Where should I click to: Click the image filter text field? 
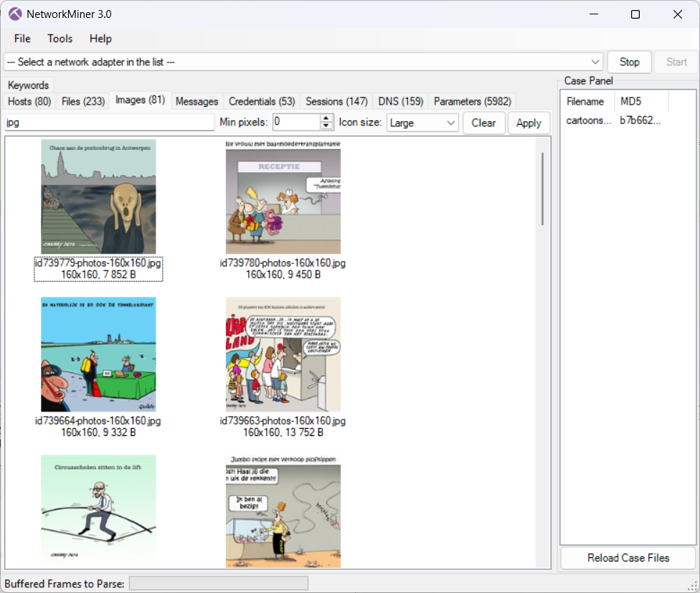click(x=109, y=123)
